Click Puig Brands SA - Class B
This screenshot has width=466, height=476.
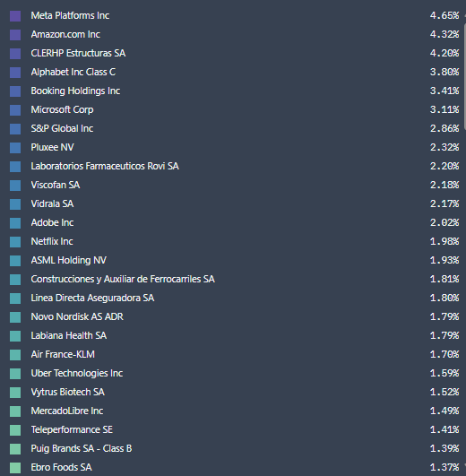82,448
